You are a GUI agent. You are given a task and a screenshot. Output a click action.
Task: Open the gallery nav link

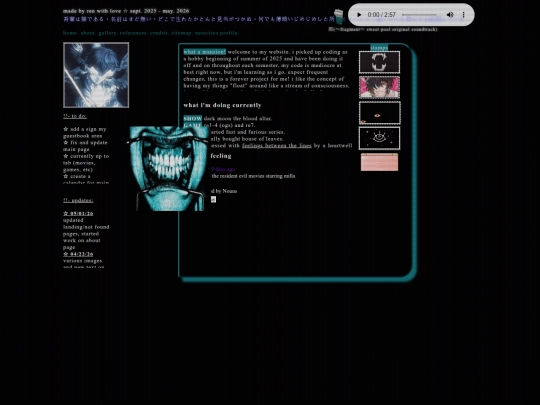[x=107, y=33]
